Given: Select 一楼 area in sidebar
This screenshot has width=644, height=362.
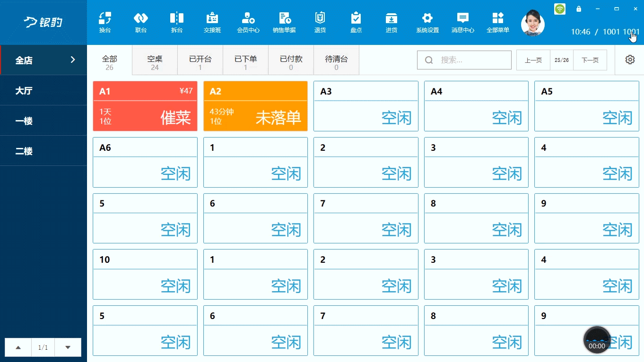Looking at the screenshot, I should 44,121.
